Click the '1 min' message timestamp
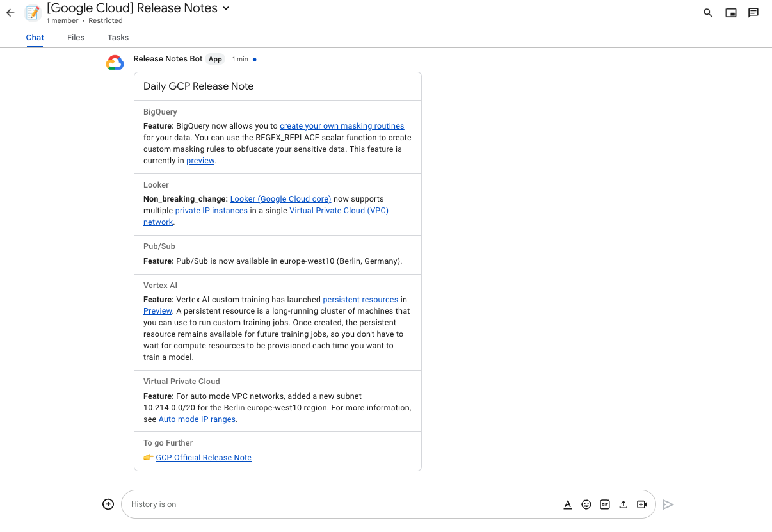This screenshot has height=532, width=772. coord(240,60)
